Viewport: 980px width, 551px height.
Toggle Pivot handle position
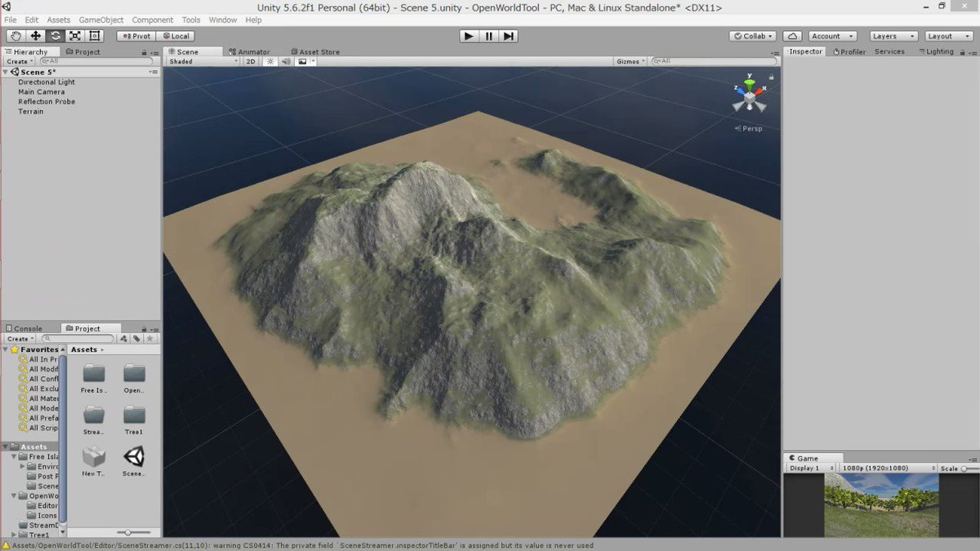[x=136, y=36]
